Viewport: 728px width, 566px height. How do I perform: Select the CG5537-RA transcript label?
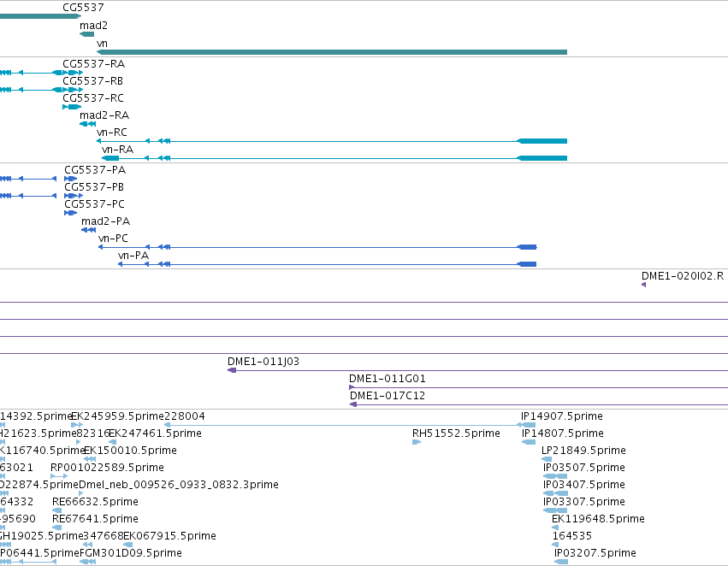click(94, 63)
